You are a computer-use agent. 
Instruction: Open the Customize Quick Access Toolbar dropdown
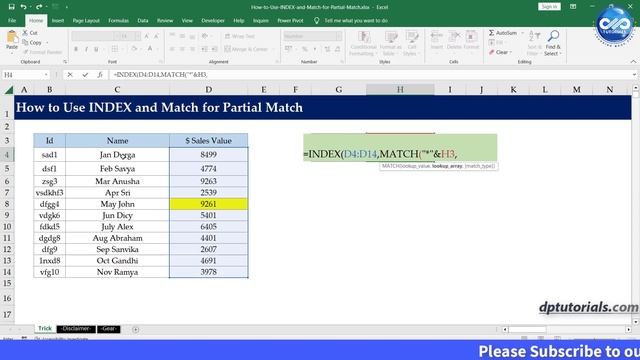pyautogui.click(x=67, y=7)
